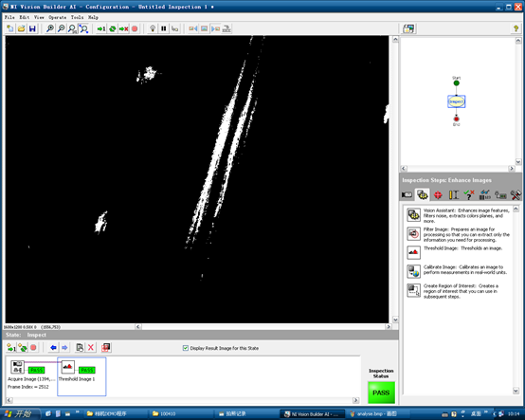
Task: Click the red stop button in the top toolbar
Action: pos(135,28)
